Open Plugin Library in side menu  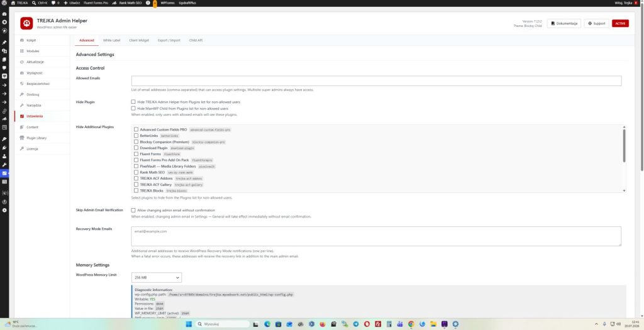(x=42, y=138)
